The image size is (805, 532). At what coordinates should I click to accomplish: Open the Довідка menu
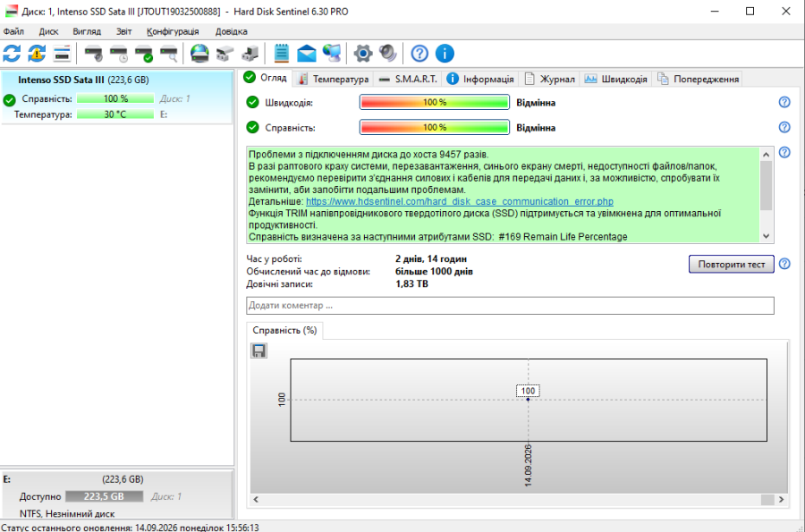[x=231, y=31]
